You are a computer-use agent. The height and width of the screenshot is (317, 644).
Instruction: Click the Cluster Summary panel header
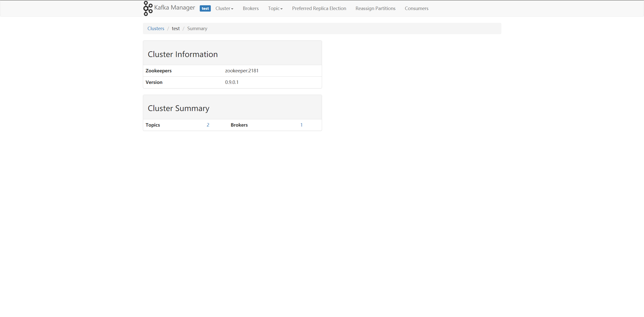coord(178,108)
